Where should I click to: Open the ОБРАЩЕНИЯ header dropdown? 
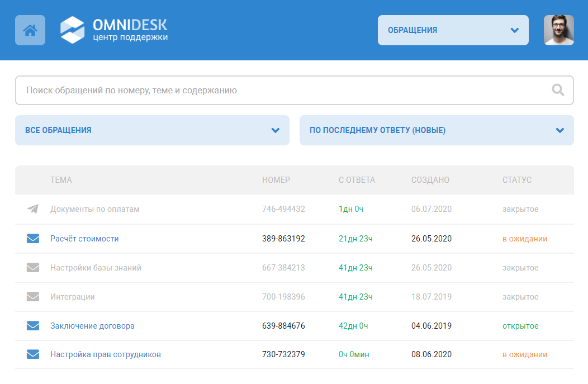tap(453, 30)
